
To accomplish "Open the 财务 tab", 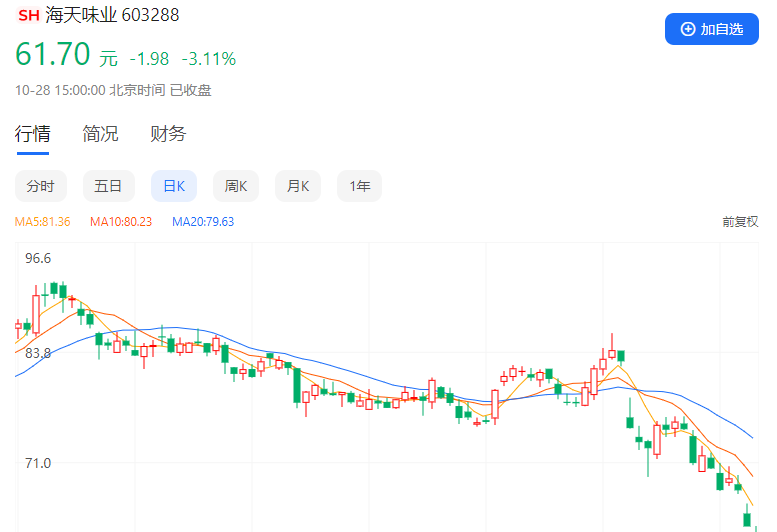I will (168, 134).
